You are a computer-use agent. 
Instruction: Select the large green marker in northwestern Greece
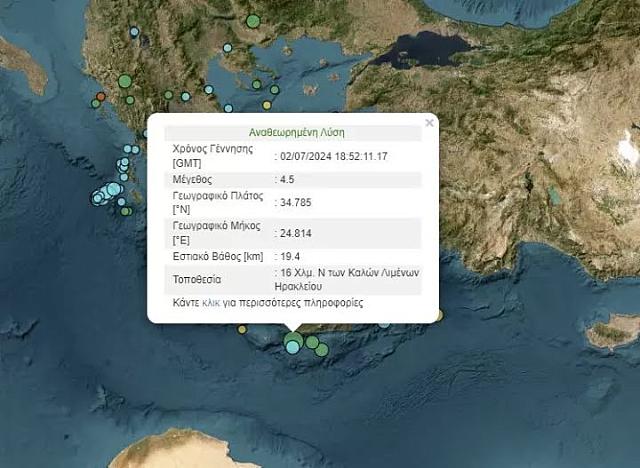click(125, 82)
